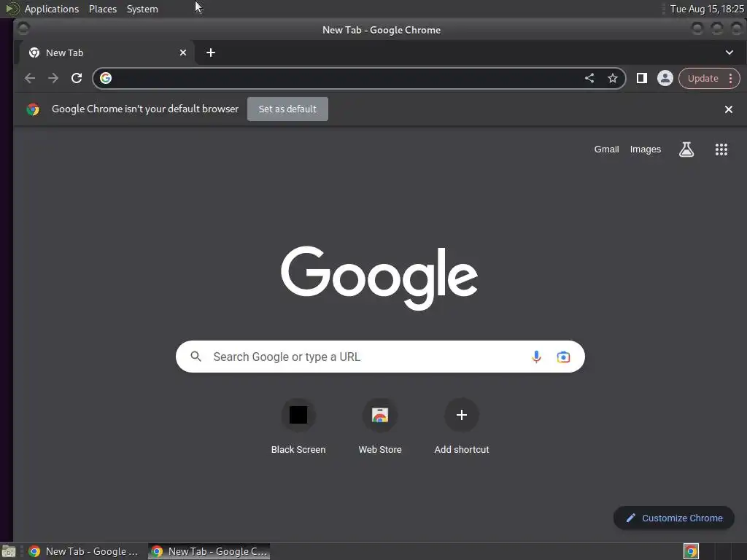This screenshot has width=747, height=560.
Task: Click the panel icon beside the Applications menu
Action: click(12, 9)
